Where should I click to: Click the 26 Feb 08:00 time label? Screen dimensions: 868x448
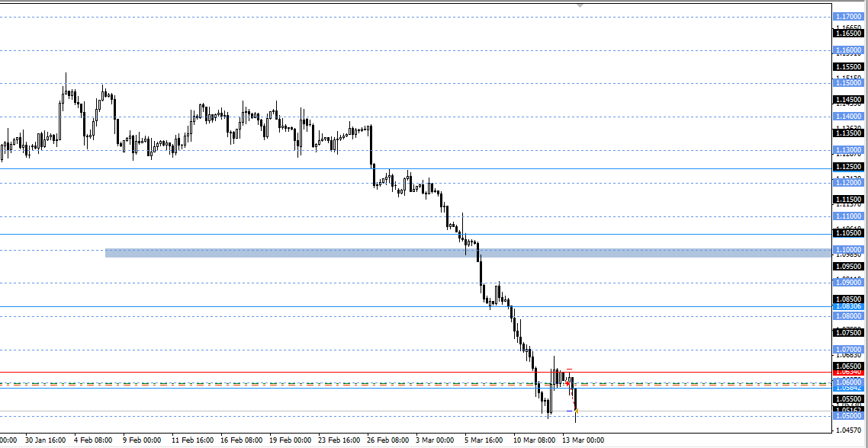[388, 440]
